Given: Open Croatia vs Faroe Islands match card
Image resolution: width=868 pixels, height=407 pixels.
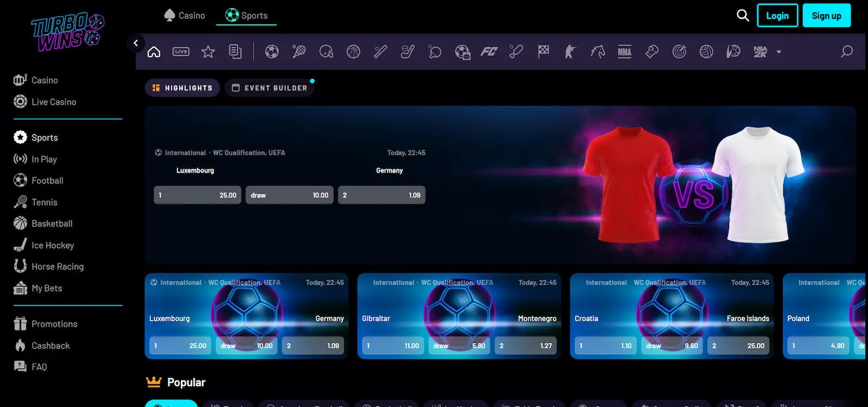Looking at the screenshot, I should (672, 316).
